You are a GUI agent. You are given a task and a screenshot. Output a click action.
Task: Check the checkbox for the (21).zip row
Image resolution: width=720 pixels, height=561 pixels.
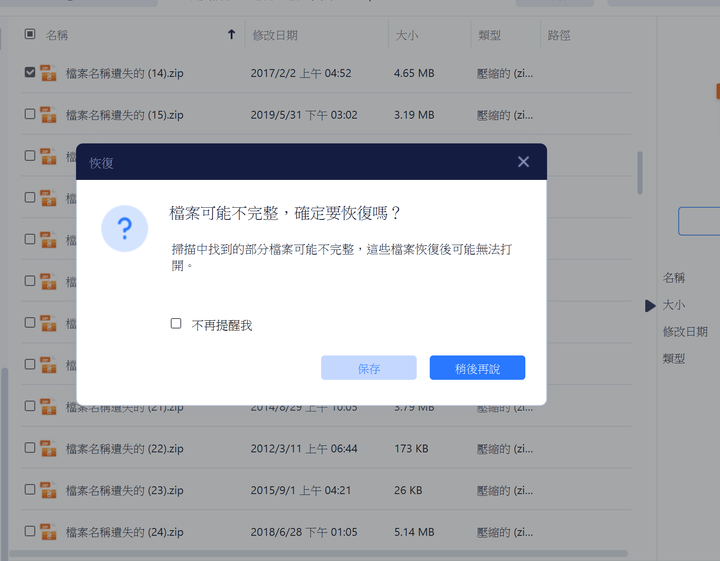coord(30,406)
